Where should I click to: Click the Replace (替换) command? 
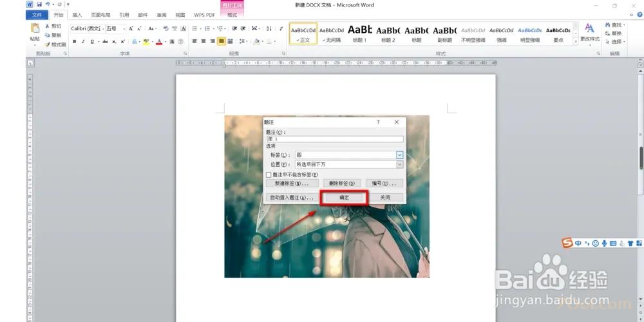point(614,33)
